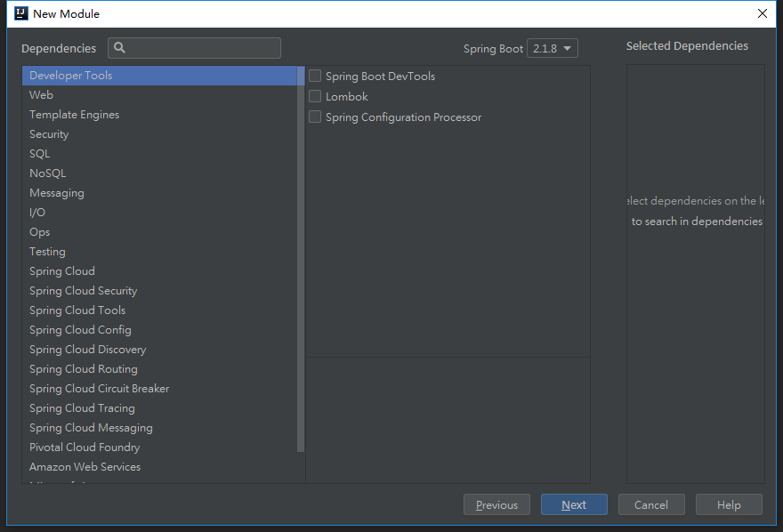
Task: Click the Next button
Action: (x=574, y=505)
